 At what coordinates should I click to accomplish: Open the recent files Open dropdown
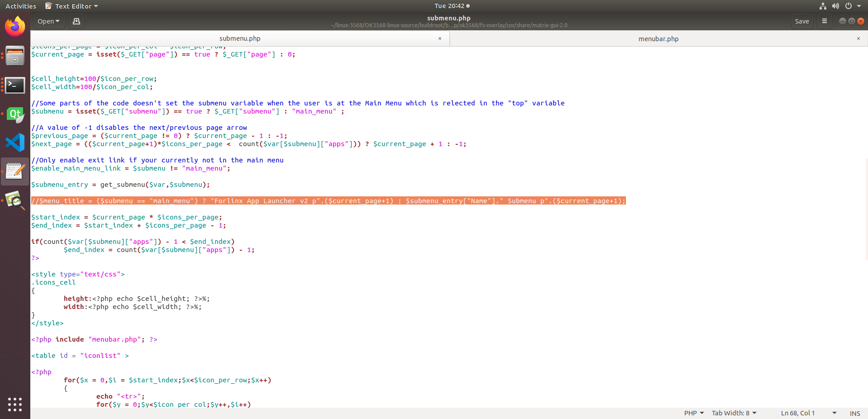pyautogui.click(x=49, y=21)
